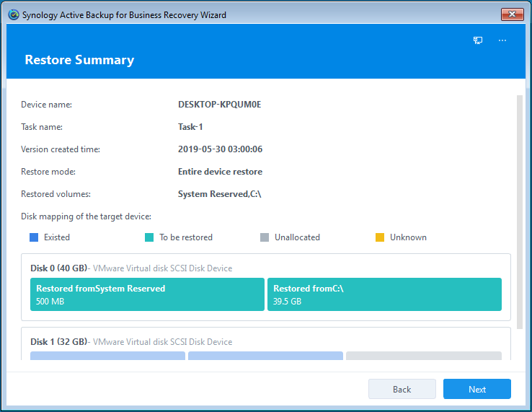Viewport: 532px width, 412px height.
Task: Click the yellow Unknown legend swatch
Action: tap(380, 237)
